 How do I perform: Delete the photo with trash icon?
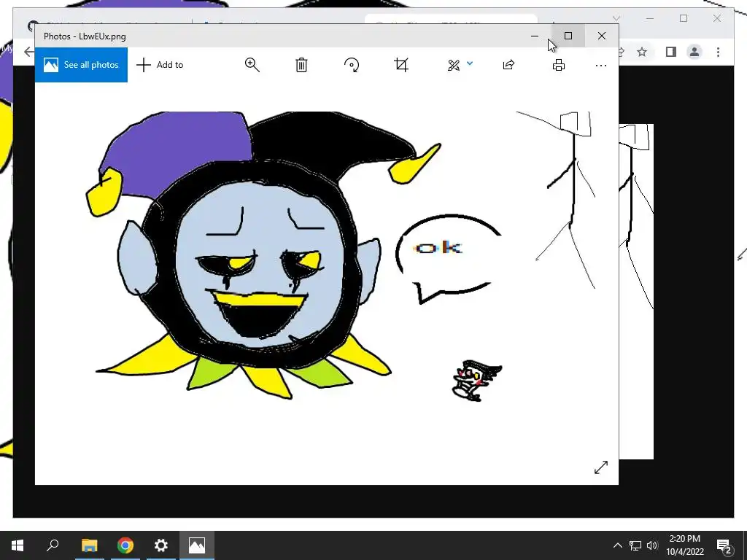pos(301,65)
